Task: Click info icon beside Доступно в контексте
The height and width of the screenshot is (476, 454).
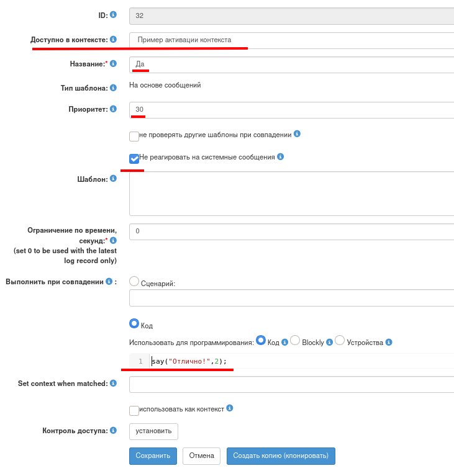Action: pos(113,40)
